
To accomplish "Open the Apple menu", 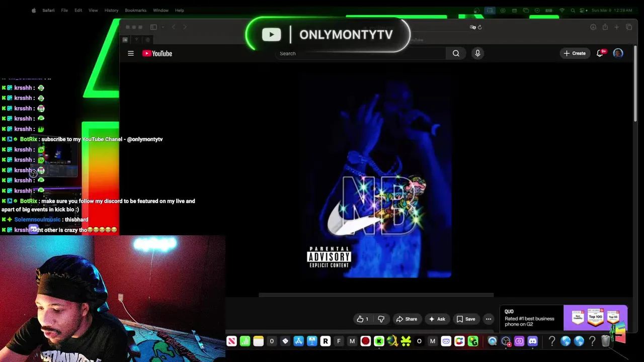I will pyautogui.click(x=34, y=10).
